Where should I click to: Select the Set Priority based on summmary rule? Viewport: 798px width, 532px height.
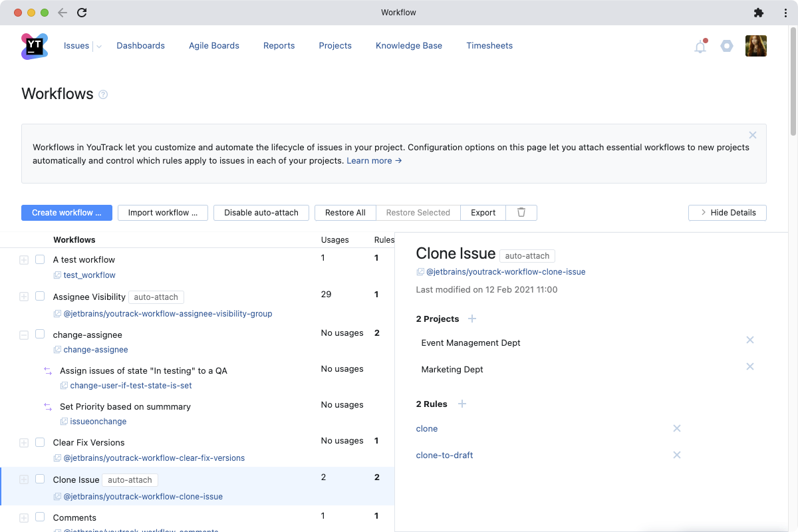(x=125, y=407)
